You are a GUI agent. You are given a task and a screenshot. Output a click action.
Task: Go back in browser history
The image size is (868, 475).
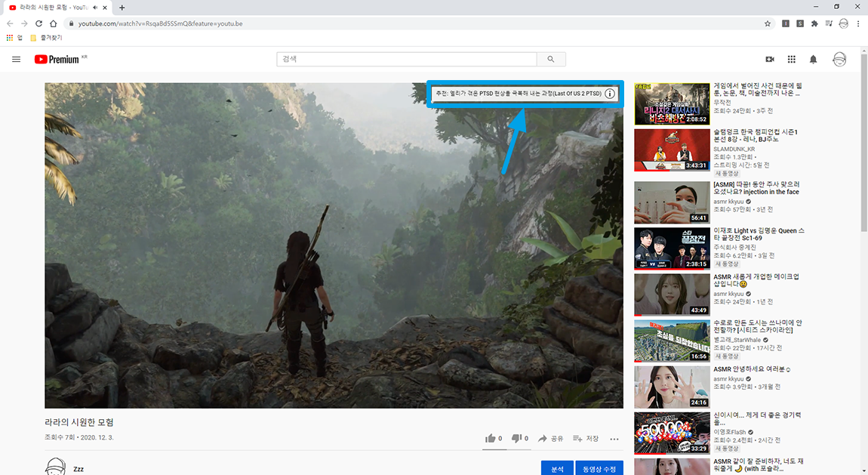point(10,24)
